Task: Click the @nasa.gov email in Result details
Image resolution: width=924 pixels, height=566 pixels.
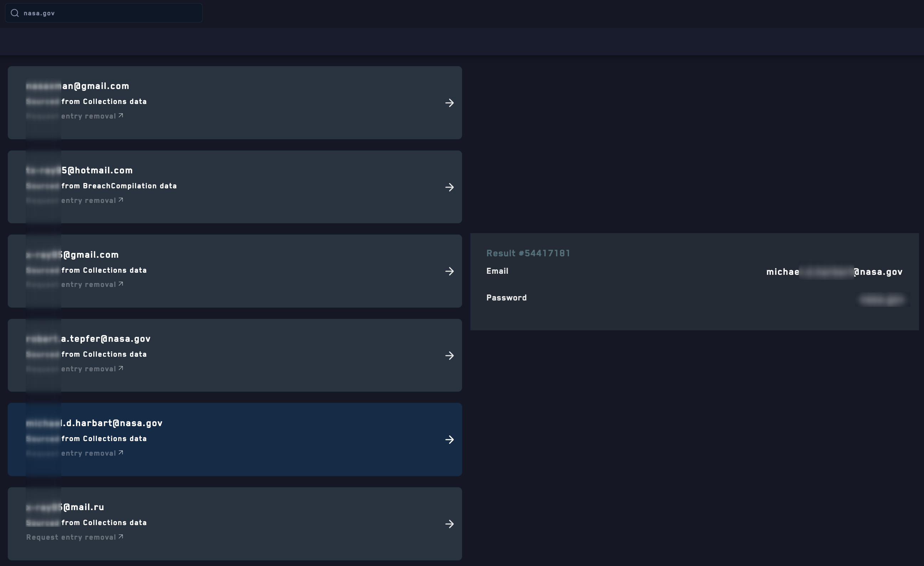Action: [834, 272]
